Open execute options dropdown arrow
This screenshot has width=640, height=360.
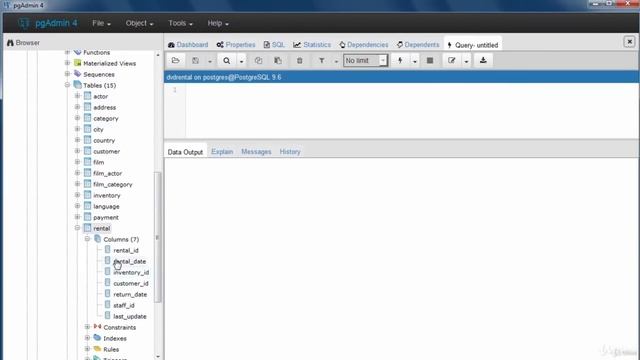(414, 61)
